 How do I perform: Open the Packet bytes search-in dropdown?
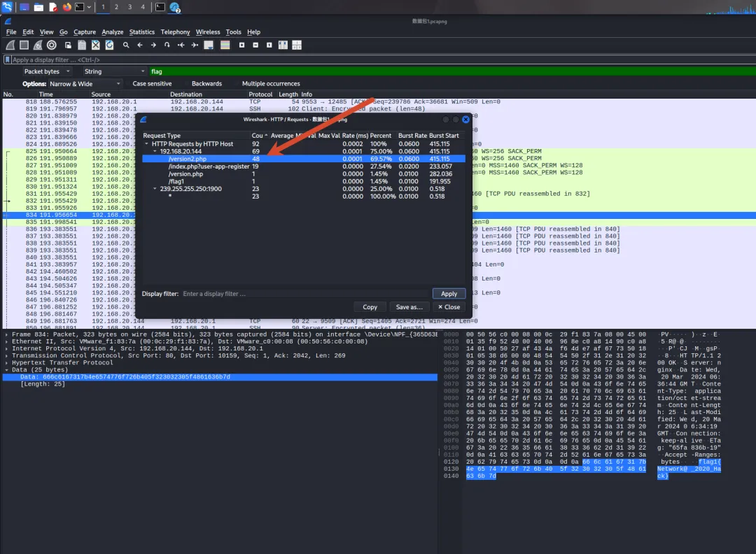pyautogui.click(x=47, y=71)
